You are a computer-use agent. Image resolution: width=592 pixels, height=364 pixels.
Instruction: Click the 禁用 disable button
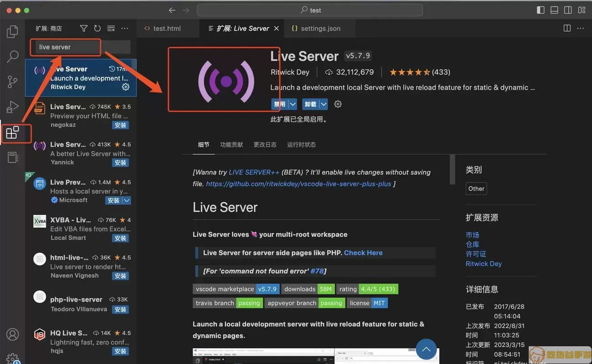pyautogui.click(x=279, y=104)
